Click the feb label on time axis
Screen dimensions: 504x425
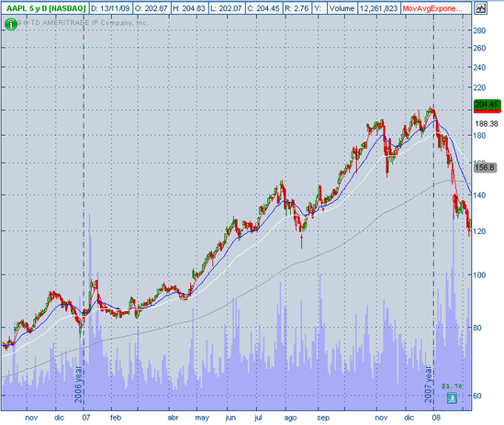click(116, 418)
